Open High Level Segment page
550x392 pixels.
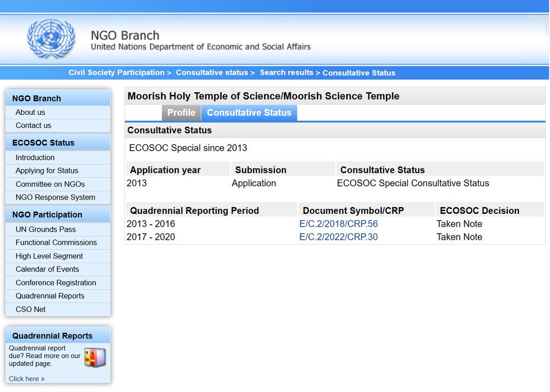coord(49,256)
